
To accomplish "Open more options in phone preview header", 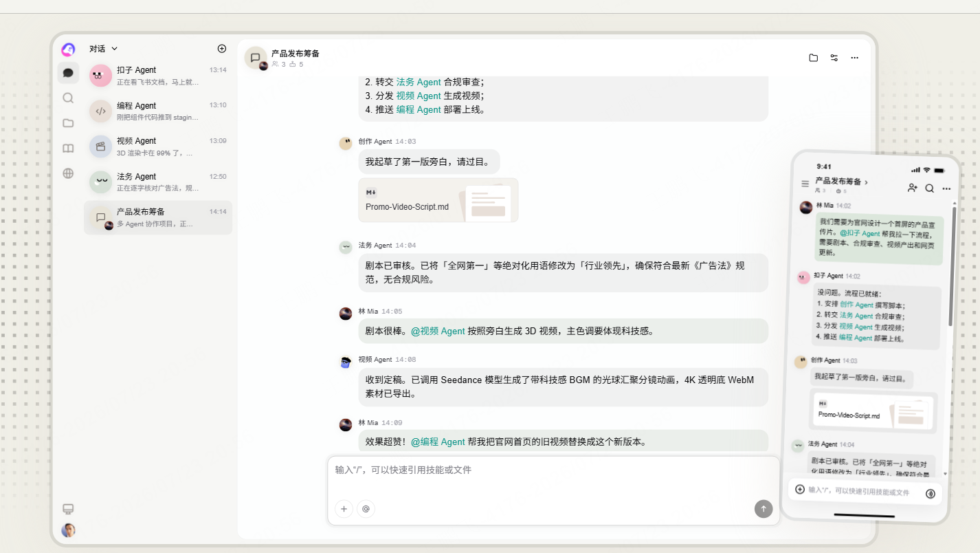I will coord(946,188).
